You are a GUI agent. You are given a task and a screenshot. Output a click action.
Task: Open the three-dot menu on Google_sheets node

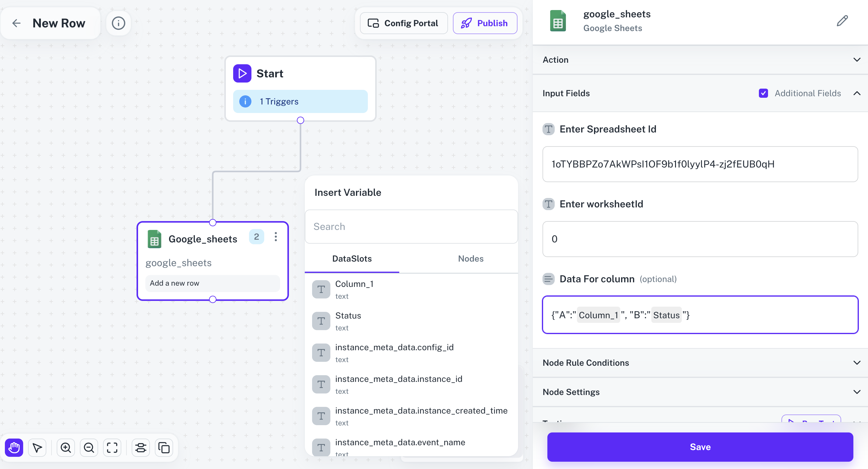276,237
